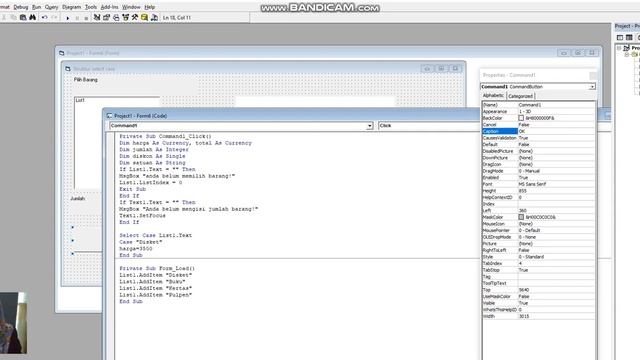Select the Caption property row
Viewport: 640px width, 360px height.
coord(538,131)
